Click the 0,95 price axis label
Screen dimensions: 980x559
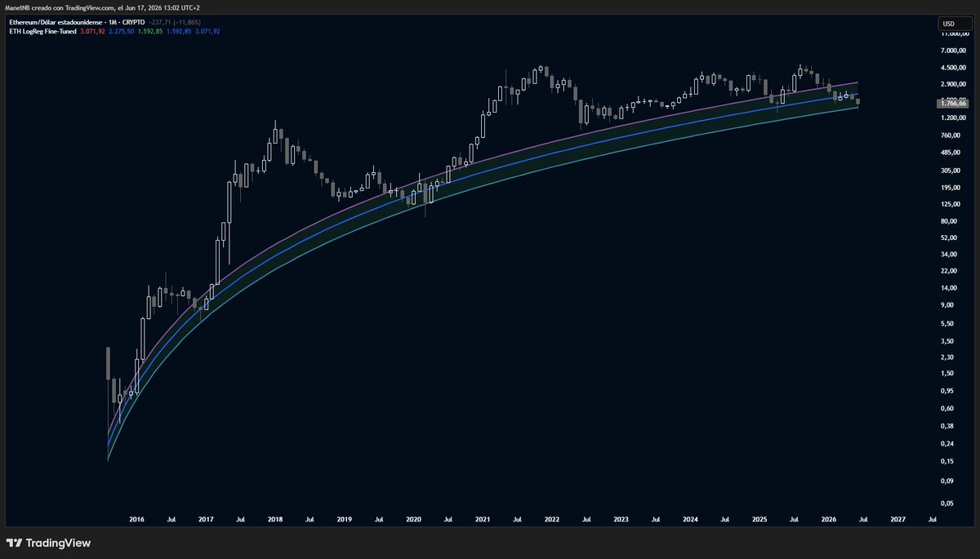pos(948,391)
